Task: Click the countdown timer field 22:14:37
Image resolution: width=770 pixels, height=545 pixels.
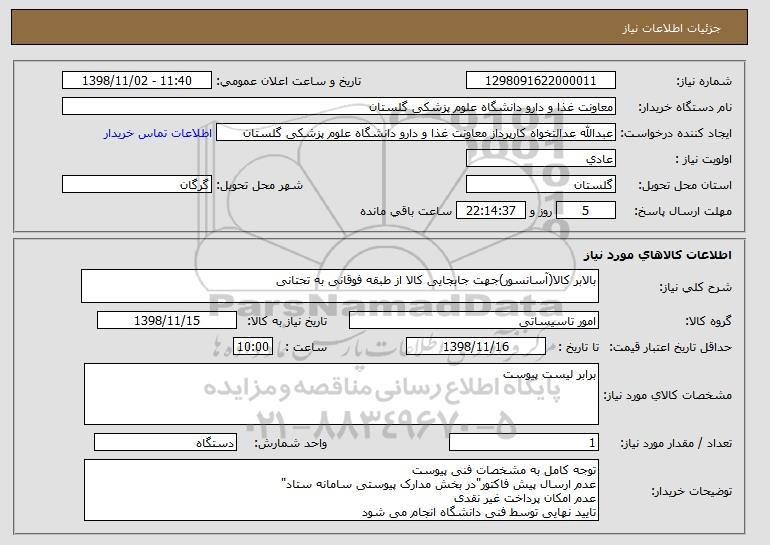Action: pos(491,211)
